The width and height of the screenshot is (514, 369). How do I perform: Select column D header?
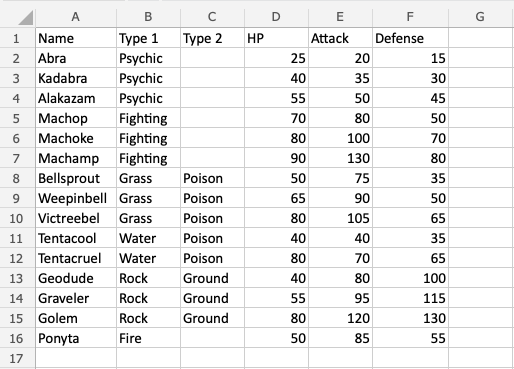pyautogui.click(x=276, y=17)
